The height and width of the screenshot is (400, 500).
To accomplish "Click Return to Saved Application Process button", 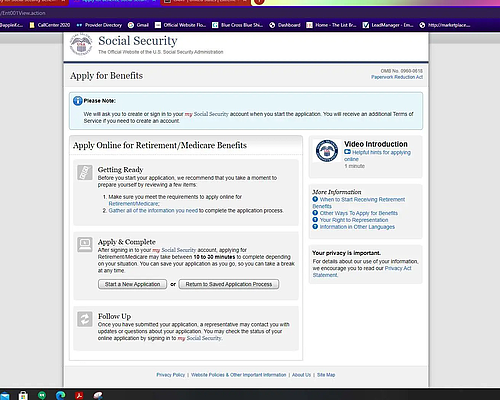I will pyautogui.click(x=229, y=284).
